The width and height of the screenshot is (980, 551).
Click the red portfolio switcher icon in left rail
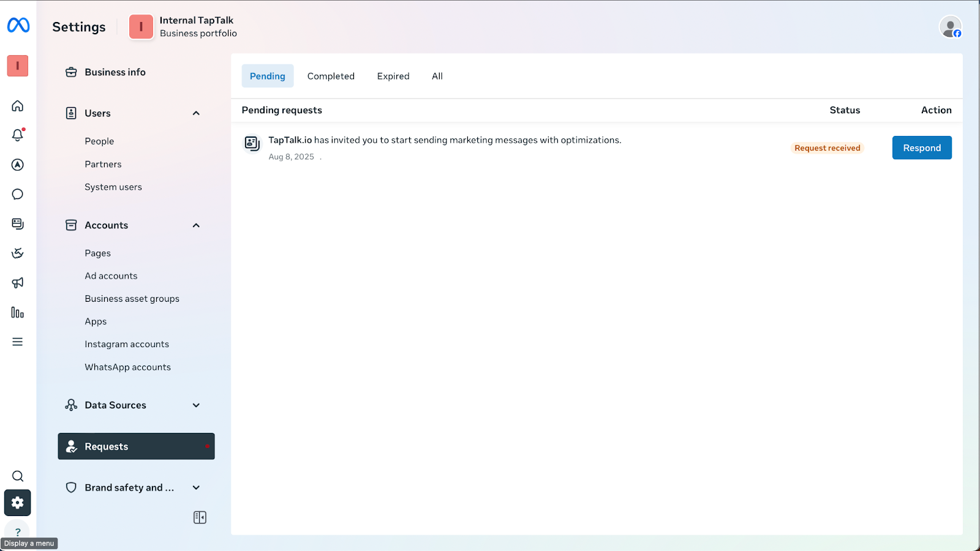18,66
